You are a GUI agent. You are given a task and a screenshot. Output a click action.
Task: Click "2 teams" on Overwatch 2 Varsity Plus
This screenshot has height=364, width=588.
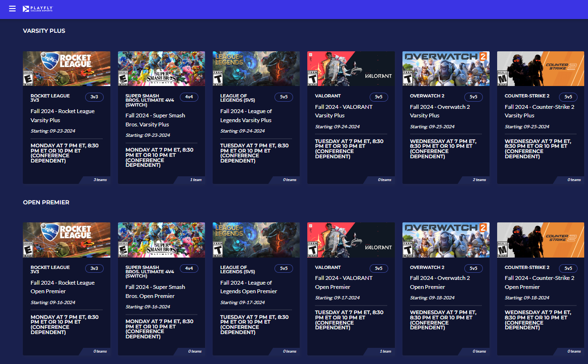pyautogui.click(x=480, y=180)
